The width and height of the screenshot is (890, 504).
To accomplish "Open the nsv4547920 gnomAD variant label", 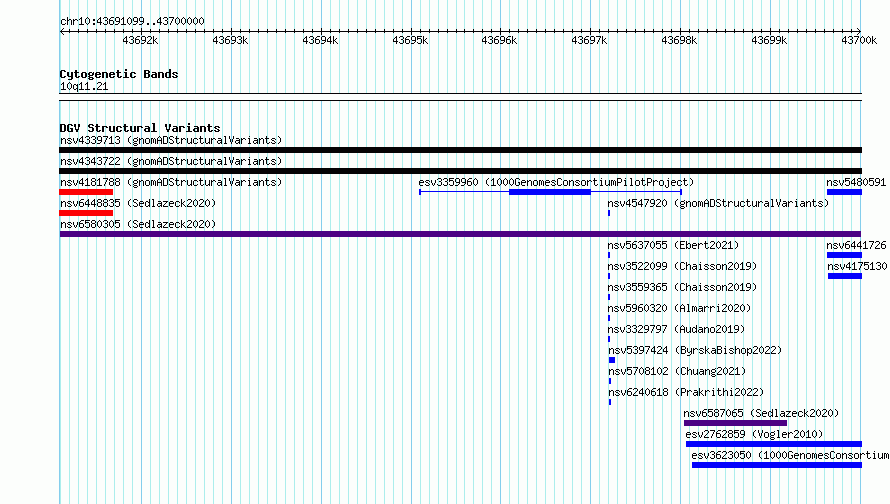I will [718, 203].
